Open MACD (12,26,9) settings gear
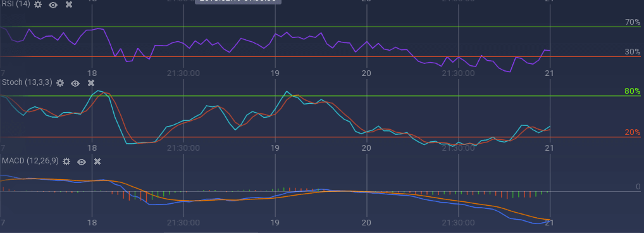 point(66,161)
